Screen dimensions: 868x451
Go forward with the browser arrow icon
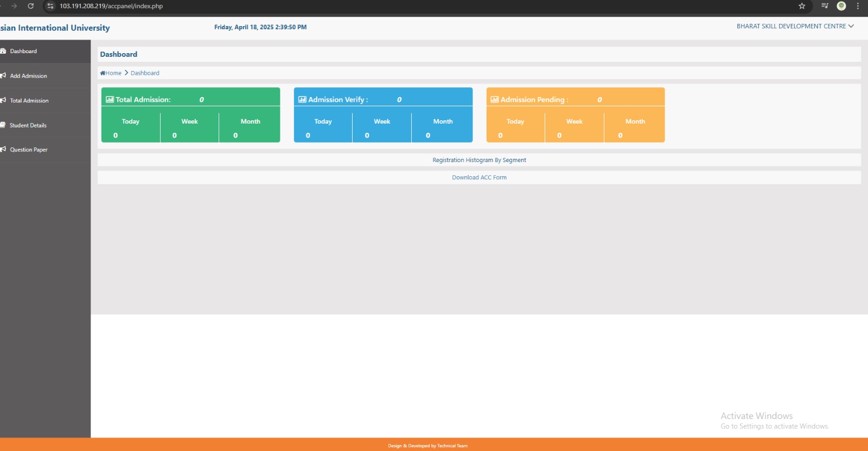pyautogui.click(x=14, y=6)
